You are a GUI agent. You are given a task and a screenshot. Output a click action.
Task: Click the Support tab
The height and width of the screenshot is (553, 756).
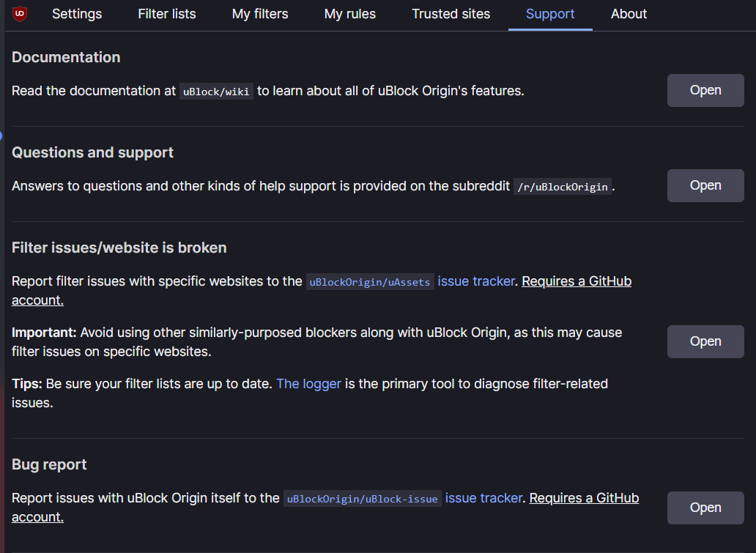coord(550,14)
